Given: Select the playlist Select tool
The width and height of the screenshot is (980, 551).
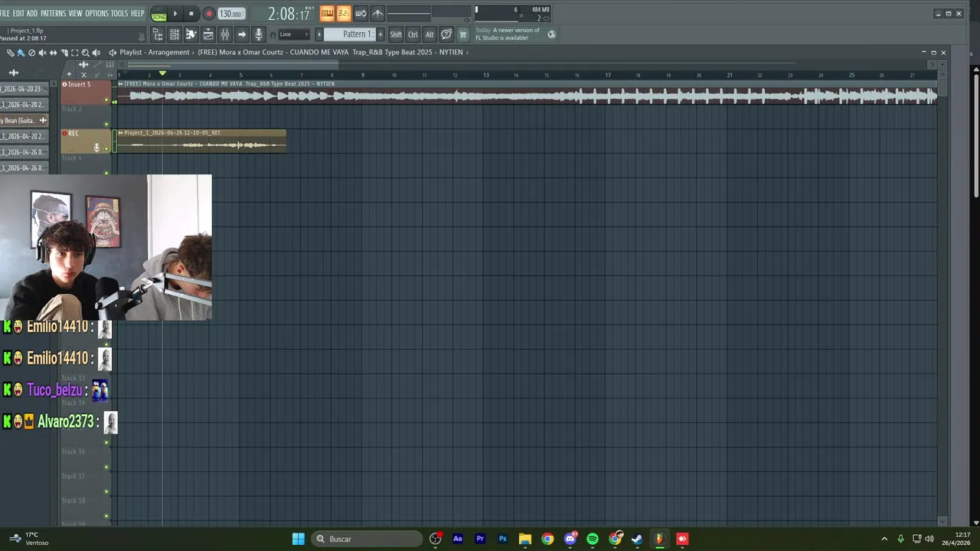Looking at the screenshot, I should [75, 53].
